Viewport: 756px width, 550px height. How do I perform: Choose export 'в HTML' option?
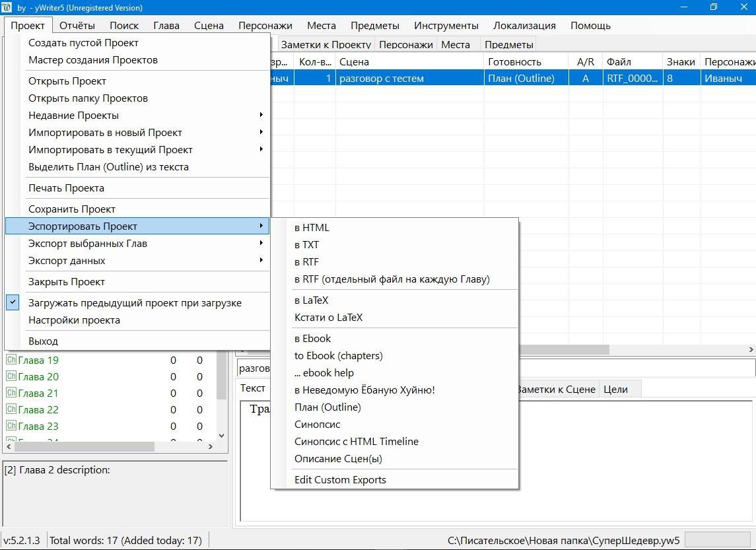[312, 228]
